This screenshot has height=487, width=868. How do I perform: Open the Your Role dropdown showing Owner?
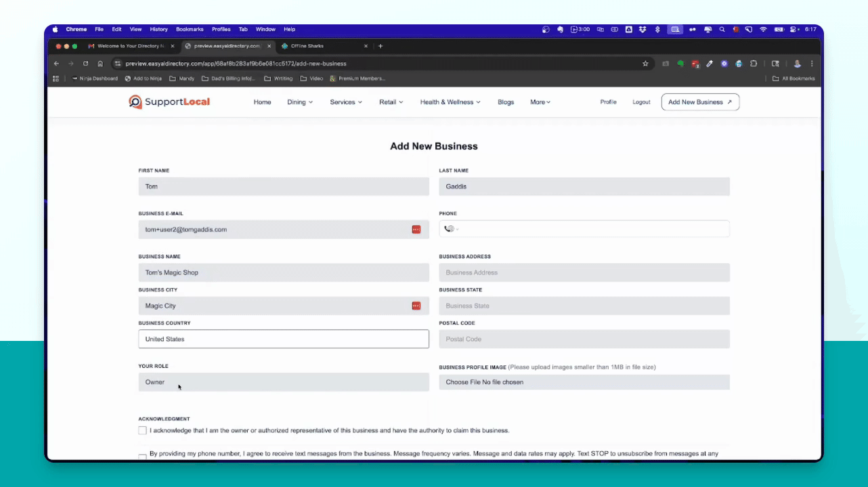point(284,382)
